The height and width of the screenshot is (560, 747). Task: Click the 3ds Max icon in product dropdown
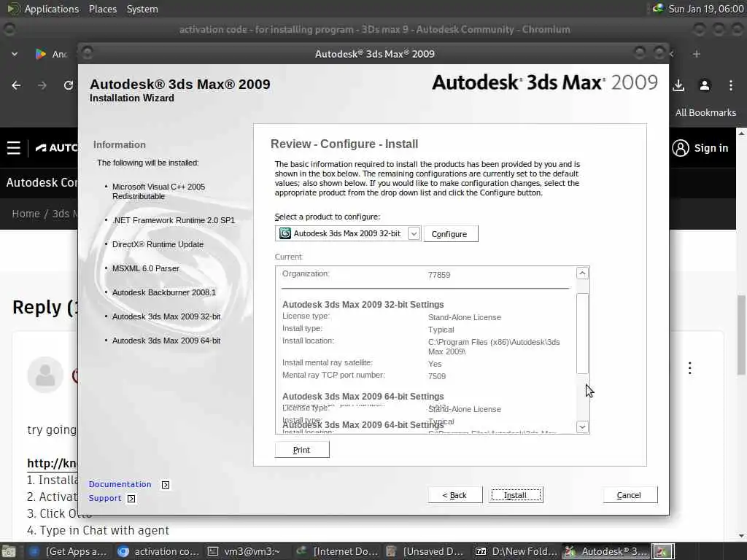pos(285,233)
